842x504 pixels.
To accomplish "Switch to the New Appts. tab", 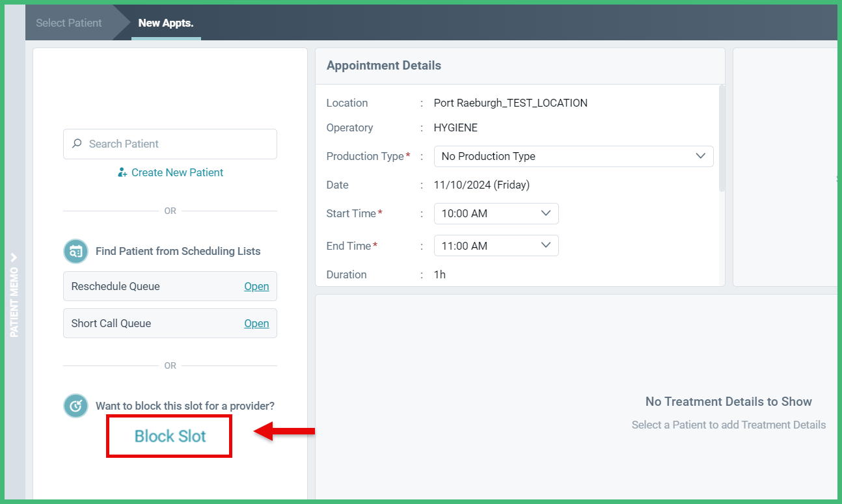I will click(x=165, y=23).
